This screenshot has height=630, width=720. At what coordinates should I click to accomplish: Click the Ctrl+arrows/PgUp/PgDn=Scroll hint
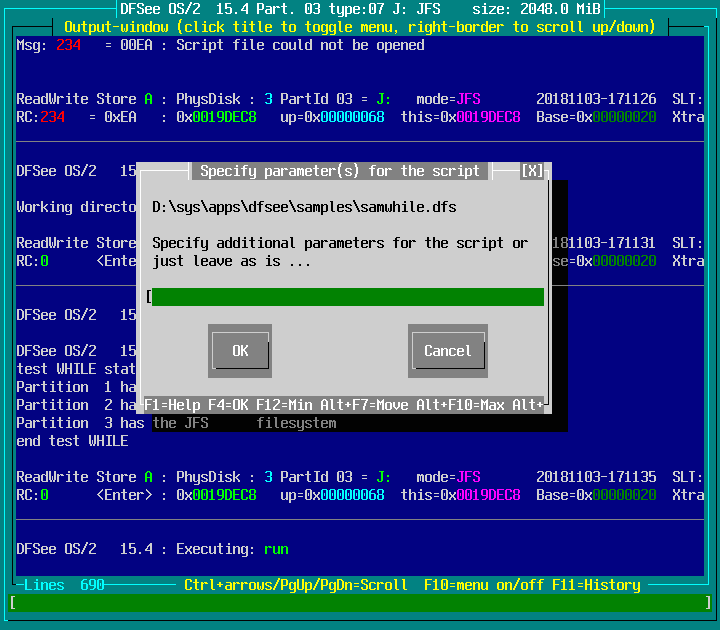click(296, 585)
